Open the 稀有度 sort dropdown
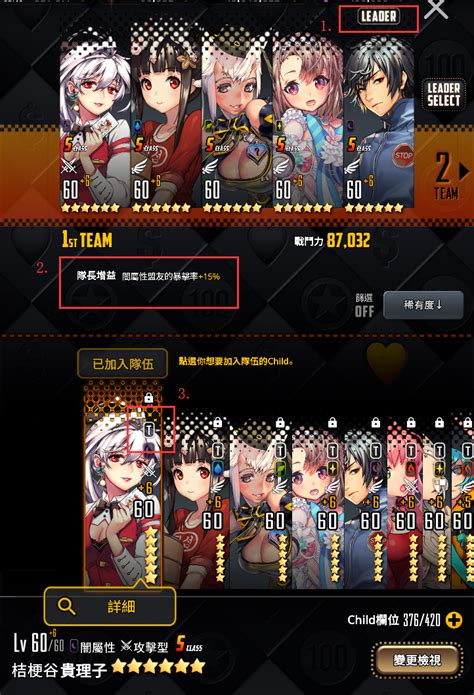 pyautogui.click(x=423, y=305)
